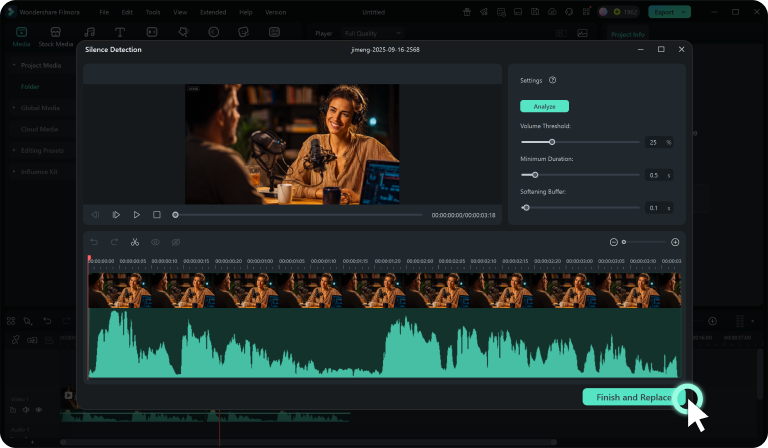This screenshot has height=448, width=768.
Task: Zoom out the silence timeline with minus icon
Action: click(613, 242)
